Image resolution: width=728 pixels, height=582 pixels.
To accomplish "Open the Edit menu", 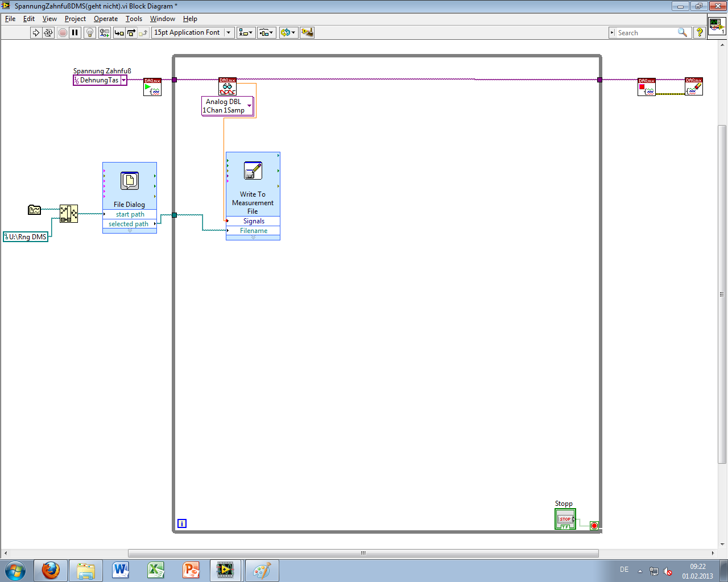I will pos(29,19).
